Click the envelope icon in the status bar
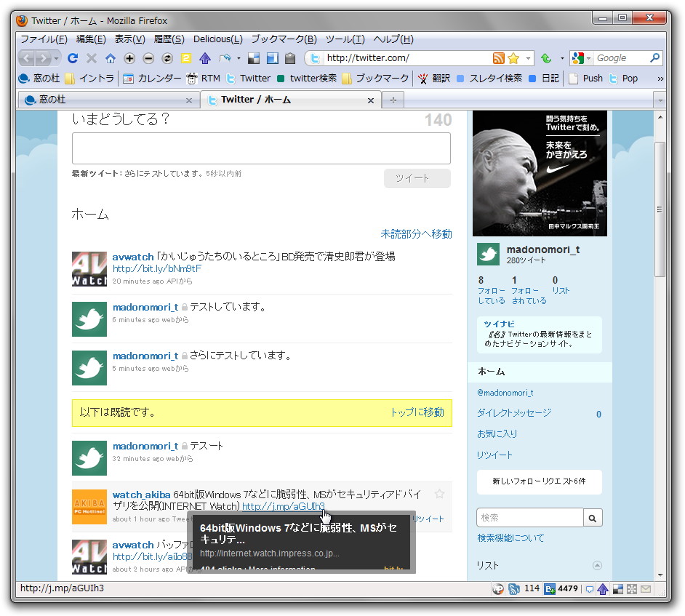This screenshot has width=685, height=616. [646, 589]
